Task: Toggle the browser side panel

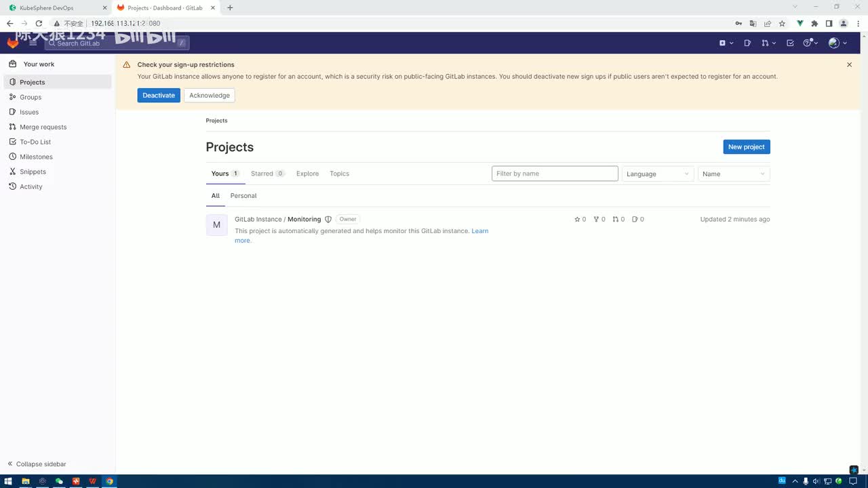Action: tap(829, 23)
